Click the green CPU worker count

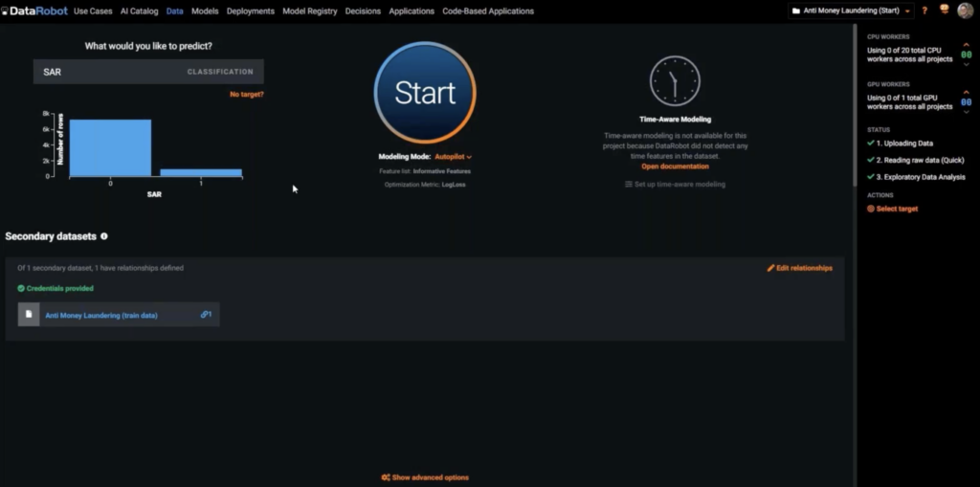(x=967, y=55)
